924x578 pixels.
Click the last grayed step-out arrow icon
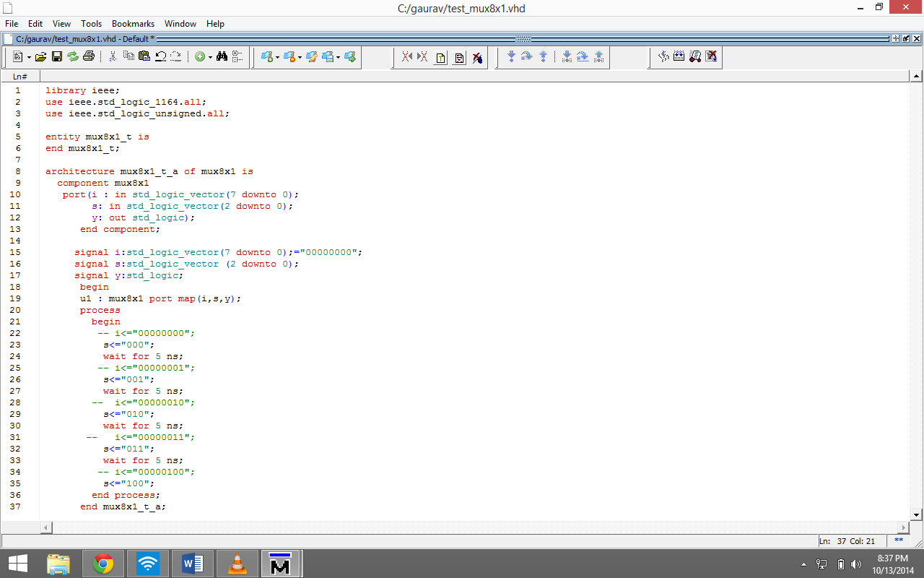(598, 56)
